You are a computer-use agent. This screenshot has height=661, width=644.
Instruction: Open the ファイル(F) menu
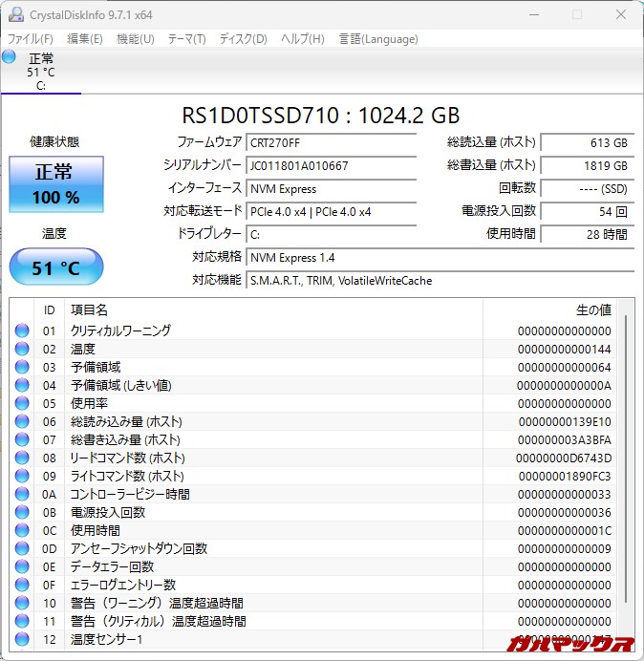[31, 39]
